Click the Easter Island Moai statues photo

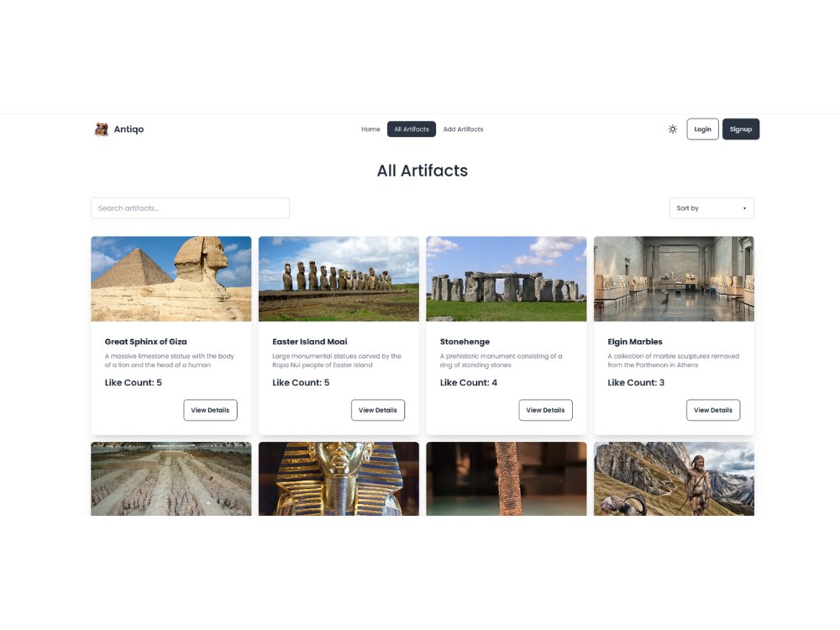click(339, 279)
